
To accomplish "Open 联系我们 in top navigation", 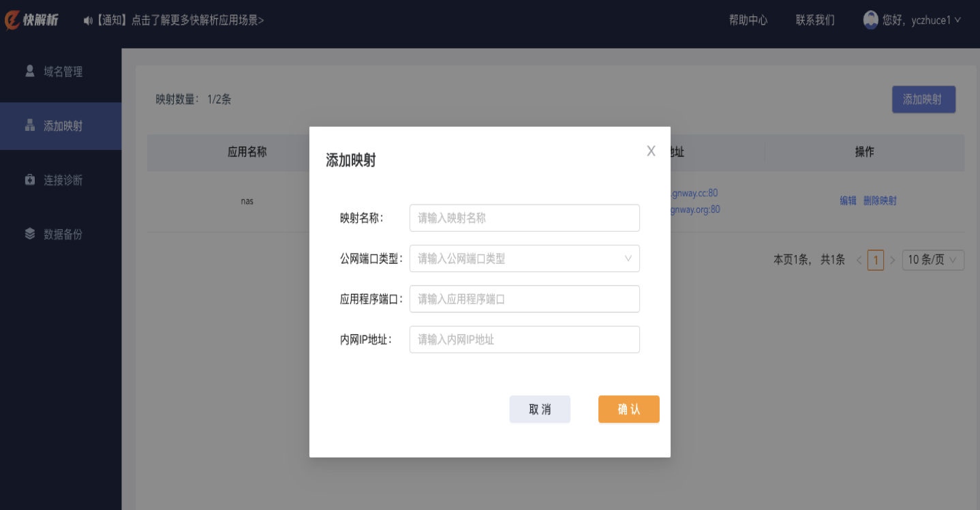I will click(814, 20).
